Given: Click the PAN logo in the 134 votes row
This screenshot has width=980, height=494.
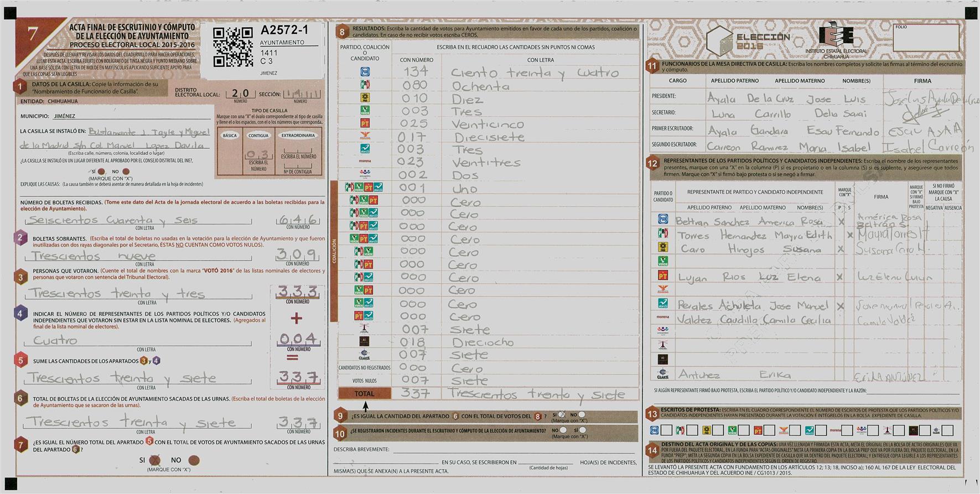Looking at the screenshot, I should 365,72.
